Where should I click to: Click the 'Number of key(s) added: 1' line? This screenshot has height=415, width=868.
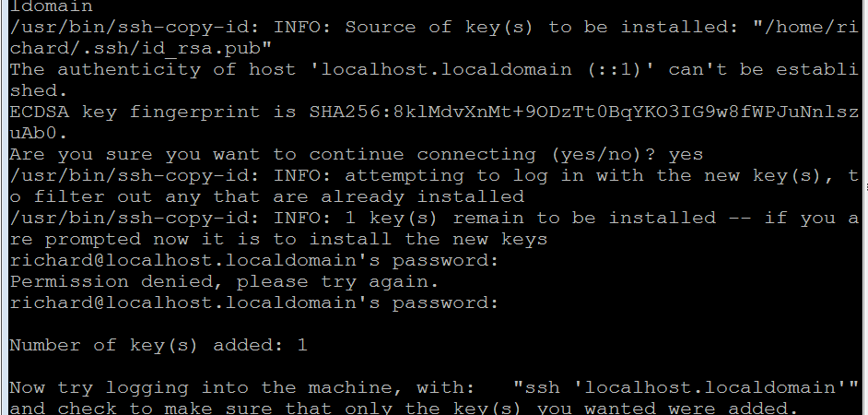point(158,345)
